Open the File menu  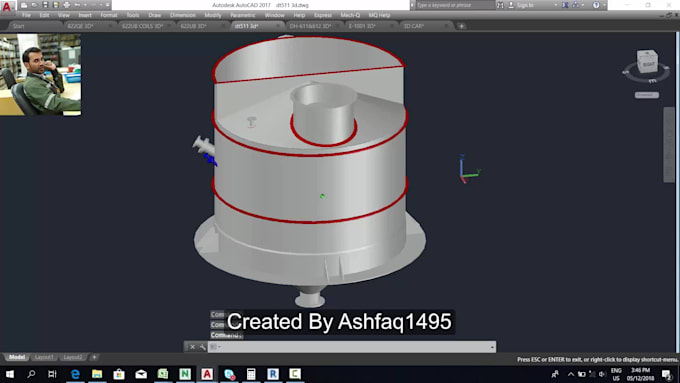click(26, 15)
